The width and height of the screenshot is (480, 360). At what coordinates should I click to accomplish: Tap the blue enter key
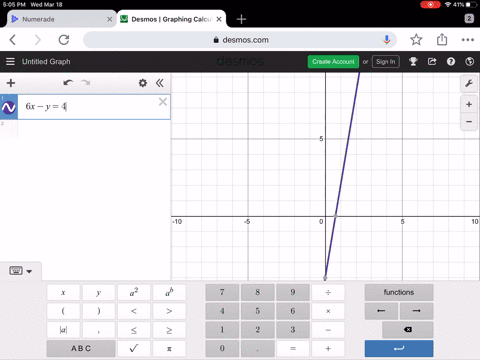(399, 349)
